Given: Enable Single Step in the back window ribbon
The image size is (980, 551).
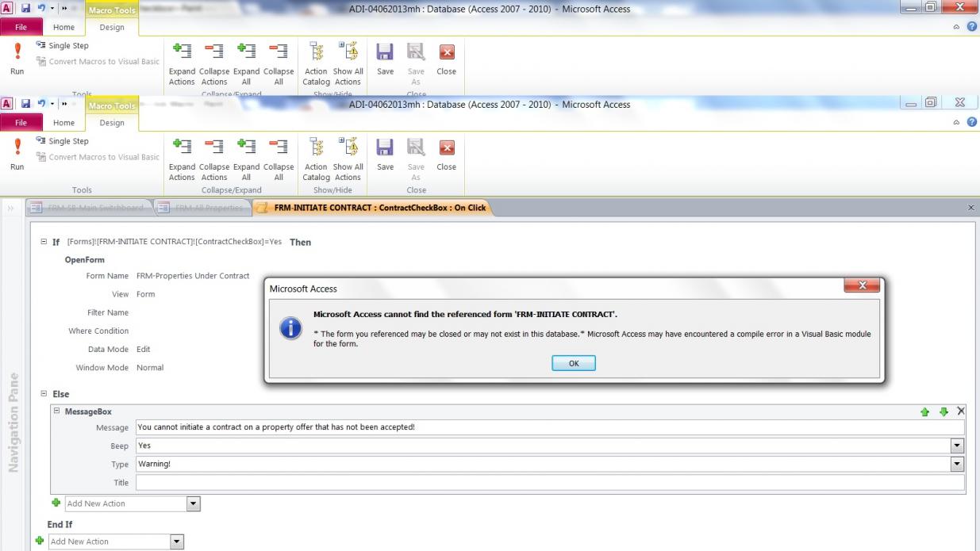Looking at the screenshot, I should coord(63,46).
